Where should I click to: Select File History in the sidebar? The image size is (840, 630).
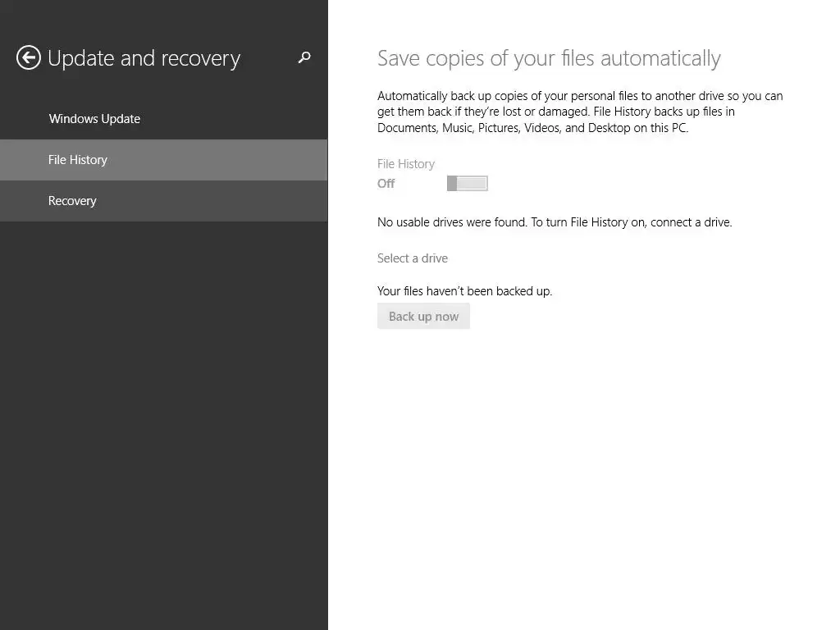[x=78, y=160]
